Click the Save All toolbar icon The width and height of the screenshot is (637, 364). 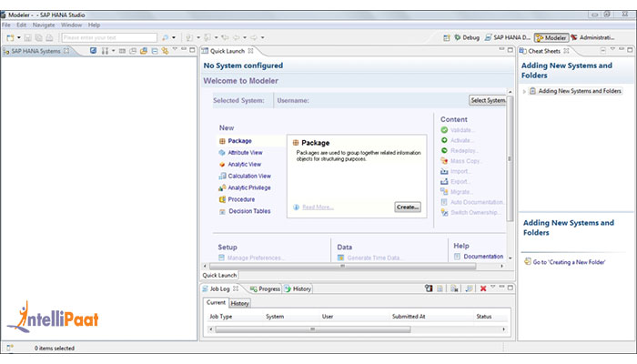38,37
